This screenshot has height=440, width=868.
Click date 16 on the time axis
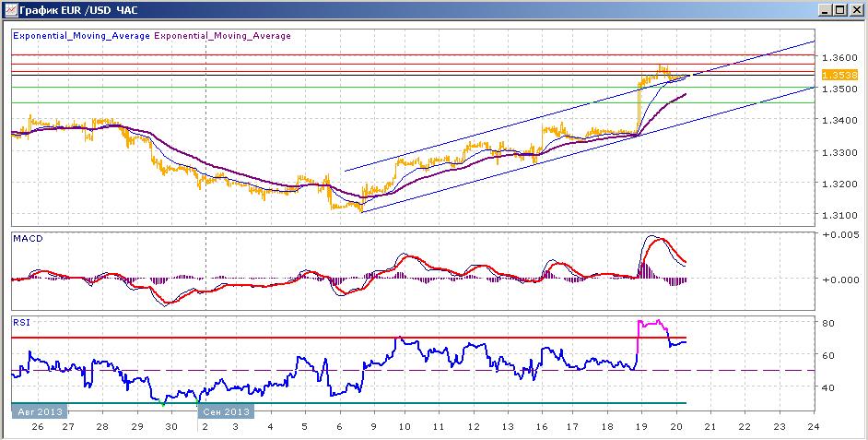pos(542,427)
